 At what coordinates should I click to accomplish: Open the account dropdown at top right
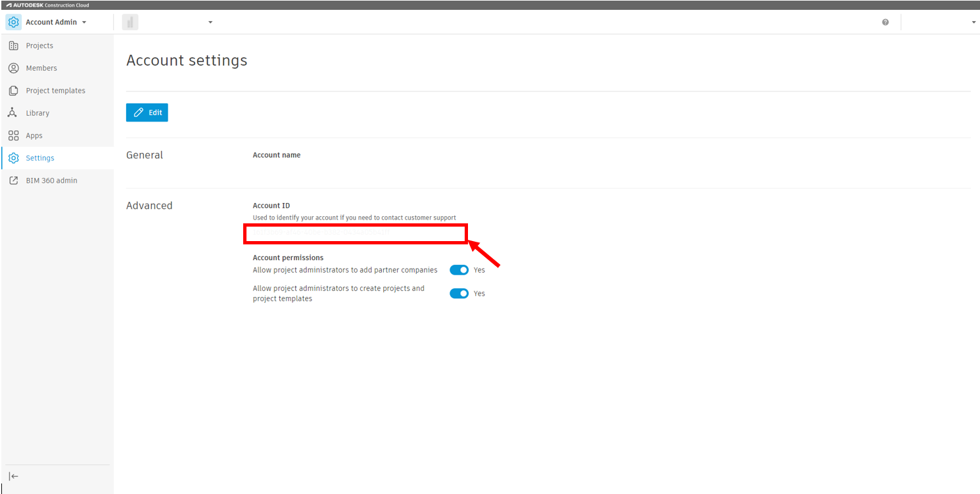pyautogui.click(x=972, y=22)
